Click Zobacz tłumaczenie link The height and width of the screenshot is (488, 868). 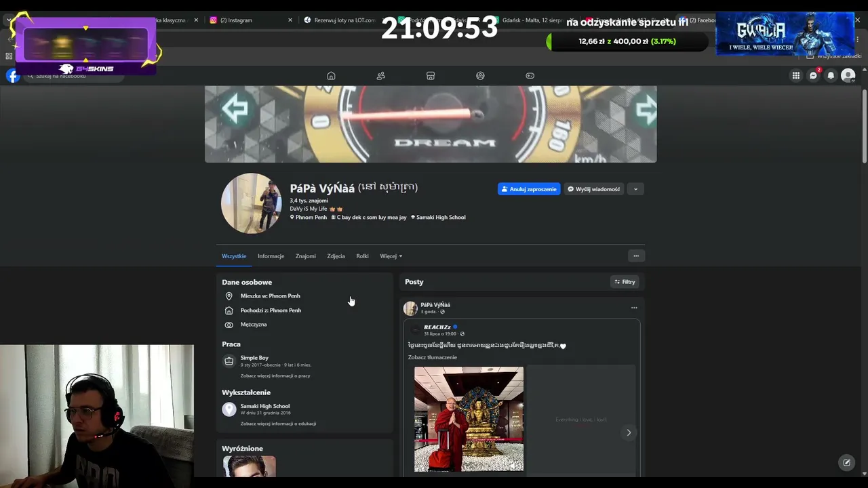(x=433, y=357)
